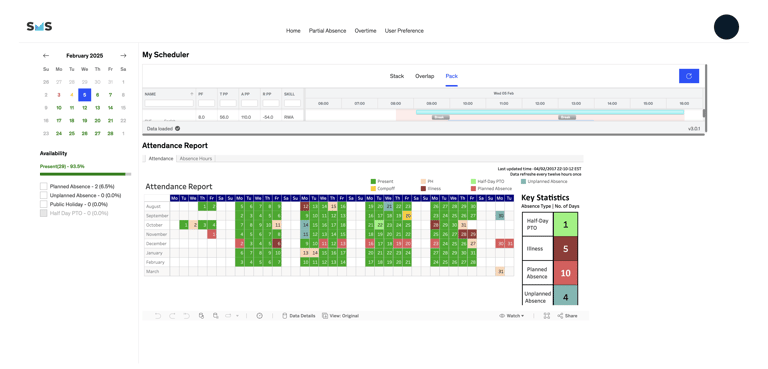Sort by NAME column arrow
Screen dimensions: 768x369
[192, 94]
